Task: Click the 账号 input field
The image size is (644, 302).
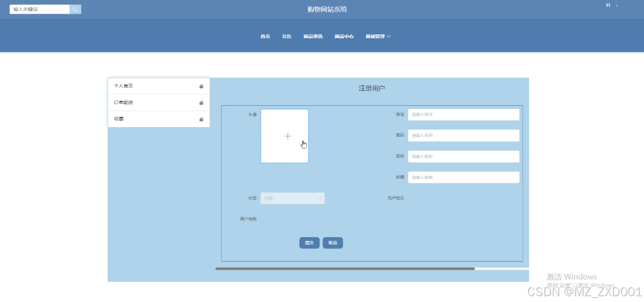Action: point(463,115)
